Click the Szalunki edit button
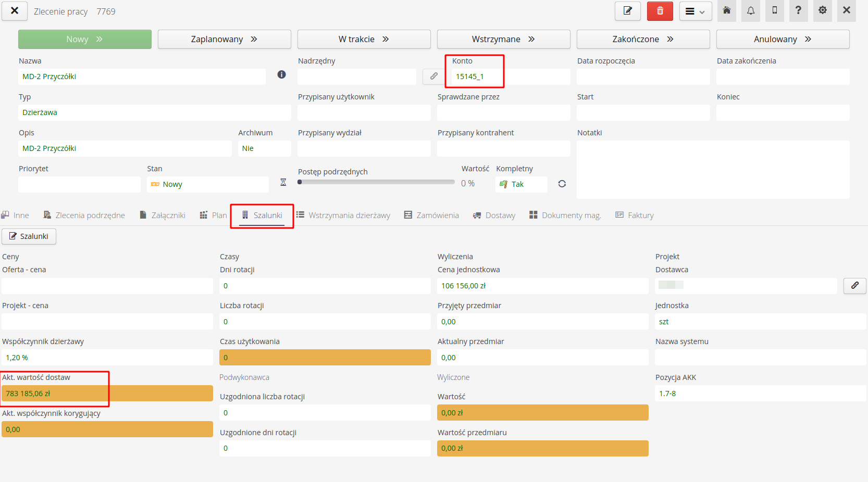Screen dimensions: 868x482 29,236
